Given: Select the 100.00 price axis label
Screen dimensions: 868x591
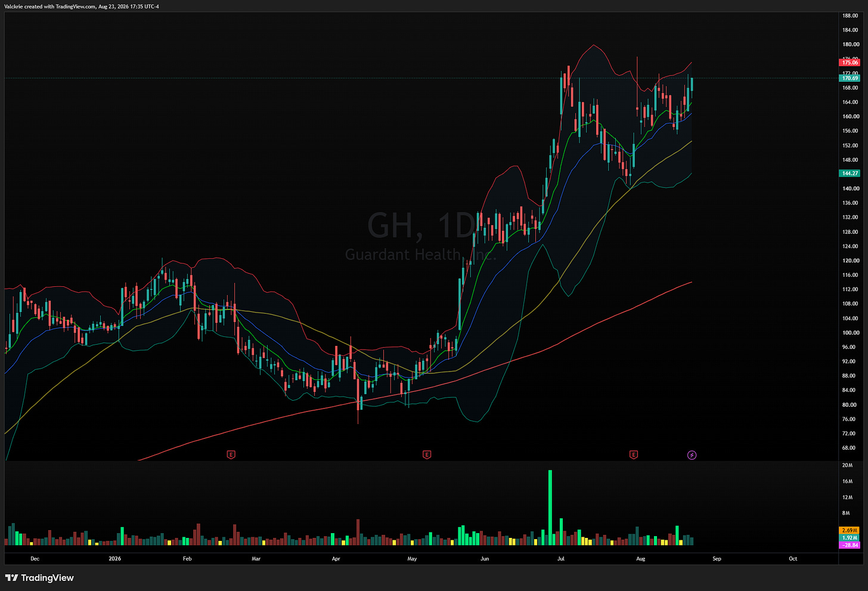Looking at the screenshot, I should coord(850,333).
